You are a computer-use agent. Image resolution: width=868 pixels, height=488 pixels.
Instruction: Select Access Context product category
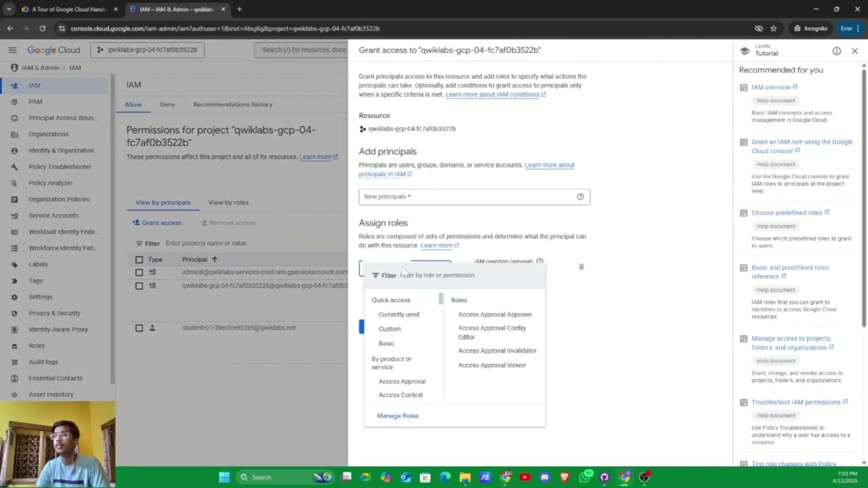(x=400, y=395)
